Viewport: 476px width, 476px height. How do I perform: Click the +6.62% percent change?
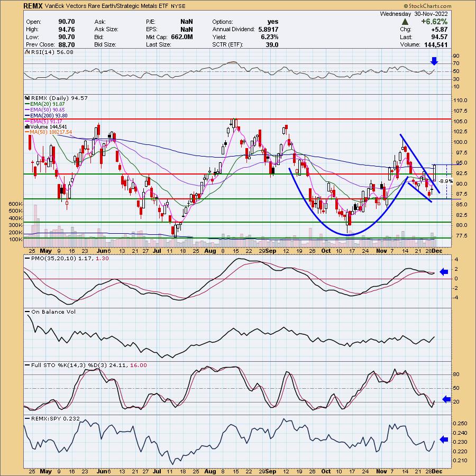(x=434, y=22)
